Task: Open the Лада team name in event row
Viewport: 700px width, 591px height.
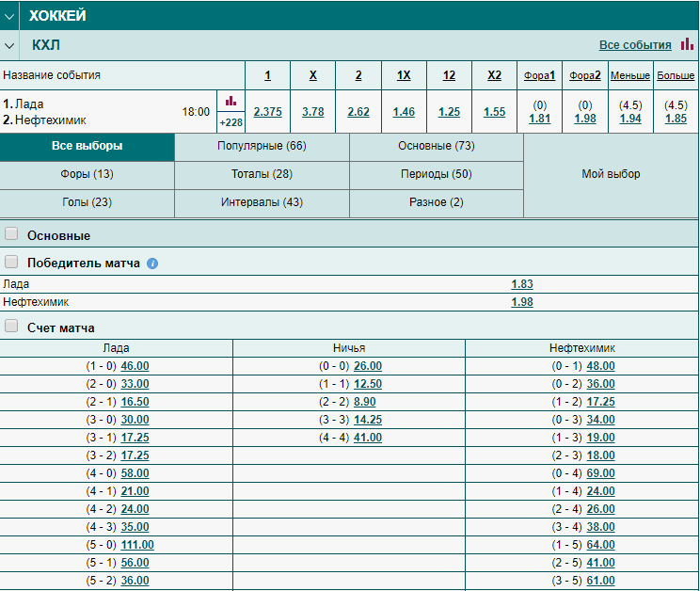Action: click(x=29, y=104)
